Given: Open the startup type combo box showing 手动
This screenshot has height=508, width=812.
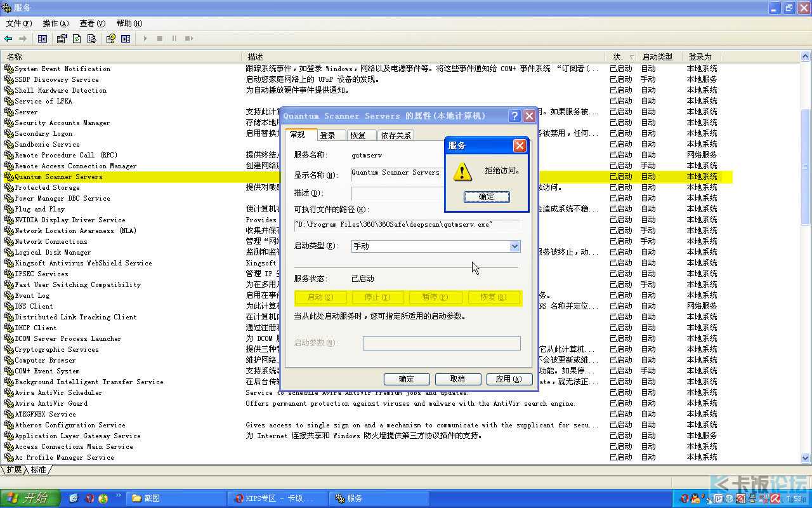Looking at the screenshot, I should (x=436, y=246).
